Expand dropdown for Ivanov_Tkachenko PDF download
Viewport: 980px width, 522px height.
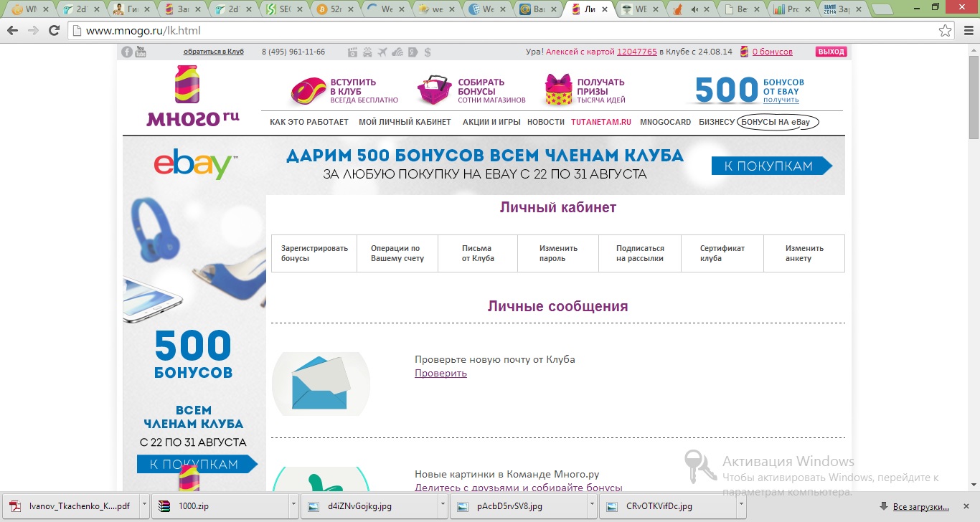(145, 506)
